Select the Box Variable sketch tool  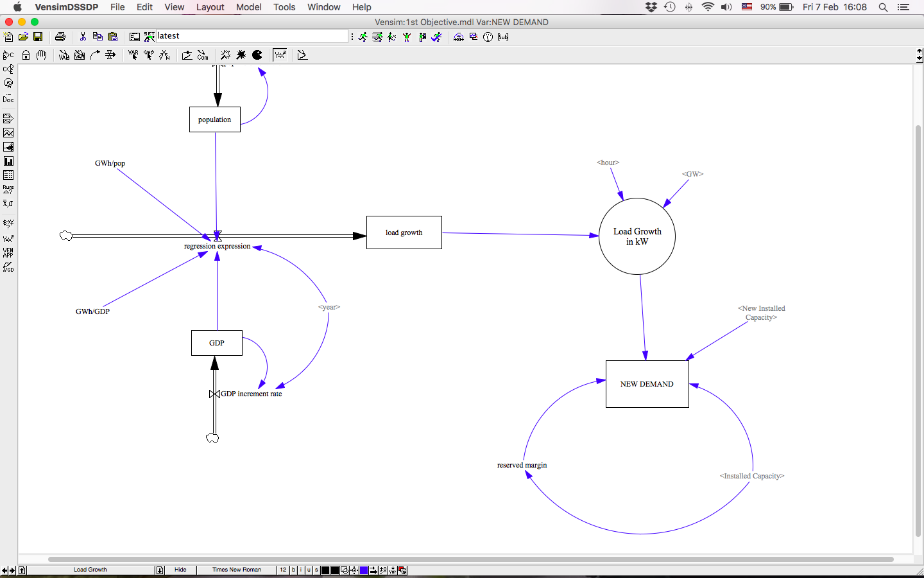tap(80, 55)
